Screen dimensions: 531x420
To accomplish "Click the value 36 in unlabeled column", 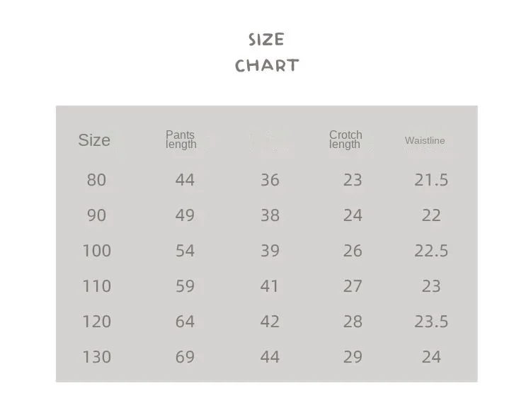I will tap(270, 180).
